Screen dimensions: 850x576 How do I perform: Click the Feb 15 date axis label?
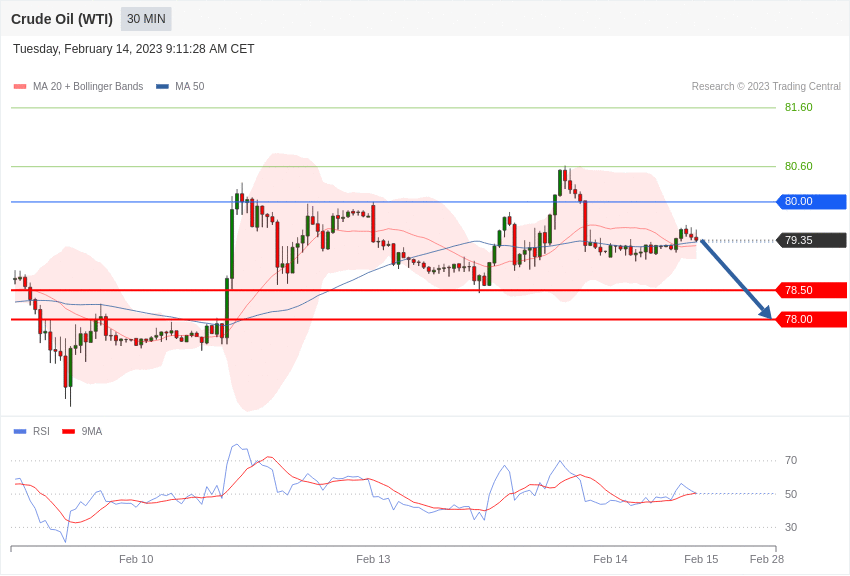pos(701,559)
